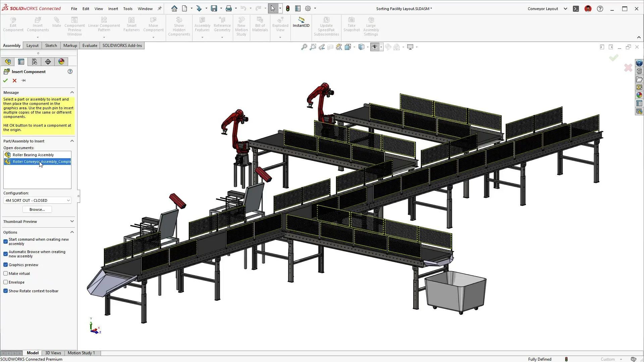The image size is (644, 362).
Task: Open the Configuration dropdown 4M SORT OUT
Action: 37,200
